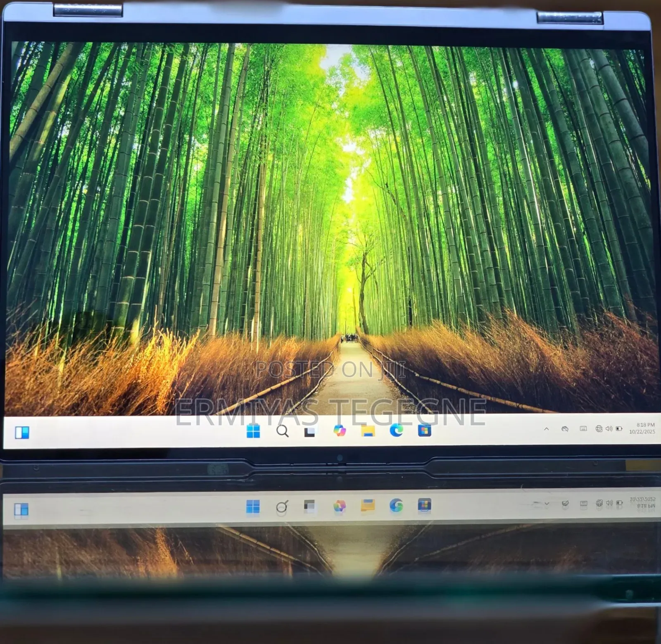
Task: Open Quick Settings from the tray cluster
Action: pos(609,428)
